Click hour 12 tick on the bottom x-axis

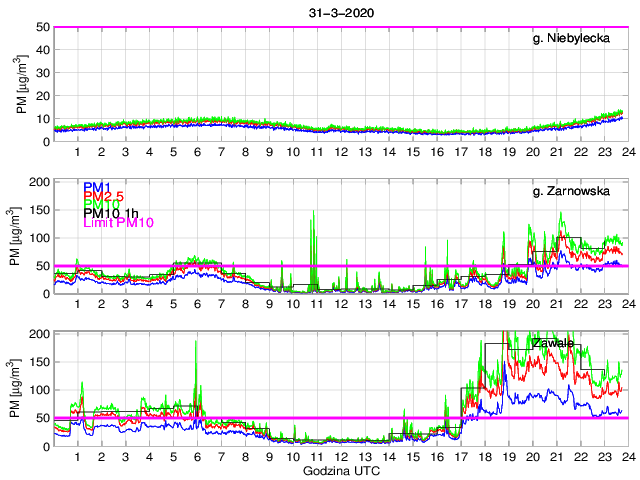tap(341, 456)
